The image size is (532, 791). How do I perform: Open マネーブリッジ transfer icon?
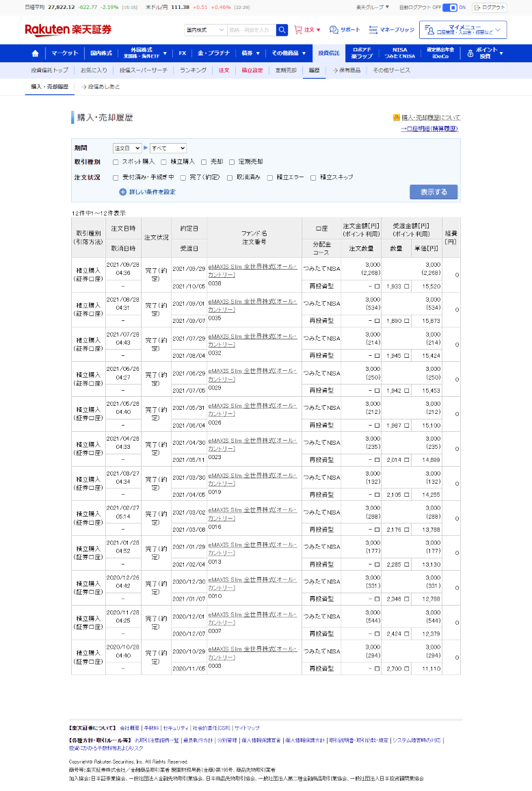point(373,29)
